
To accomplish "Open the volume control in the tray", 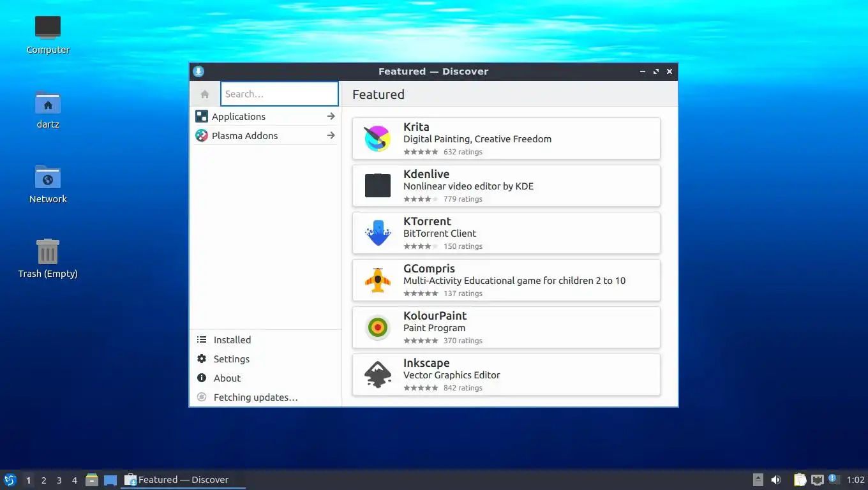I will pyautogui.click(x=776, y=480).
